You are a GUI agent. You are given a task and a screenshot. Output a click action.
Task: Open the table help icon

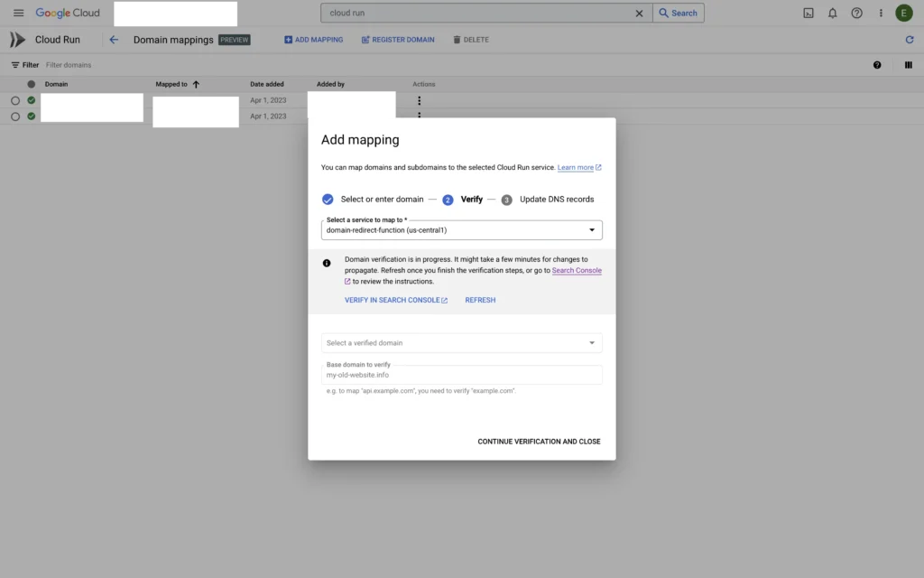(x=877, y=65)
